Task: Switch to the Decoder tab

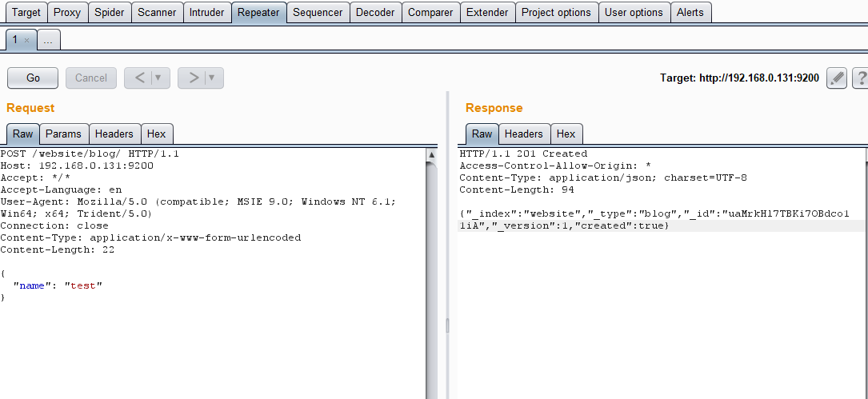Action: [x=375, y=12]
